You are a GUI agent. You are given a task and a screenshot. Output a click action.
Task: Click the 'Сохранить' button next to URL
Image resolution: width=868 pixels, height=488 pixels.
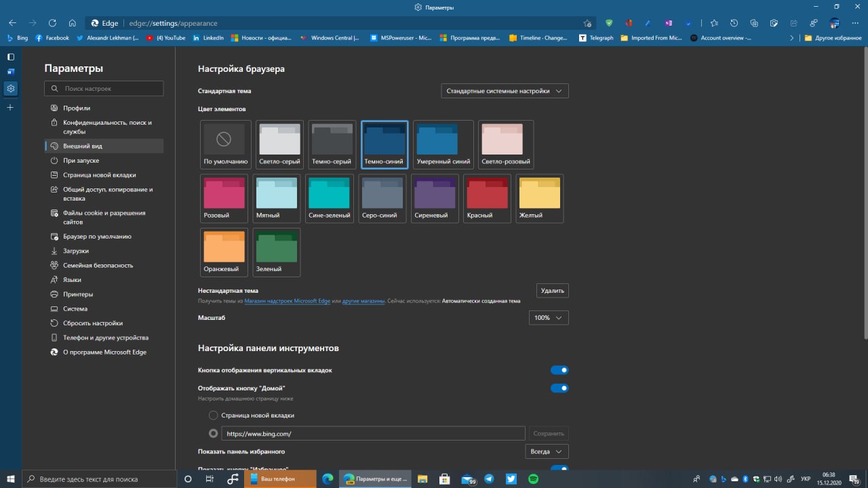549,433
